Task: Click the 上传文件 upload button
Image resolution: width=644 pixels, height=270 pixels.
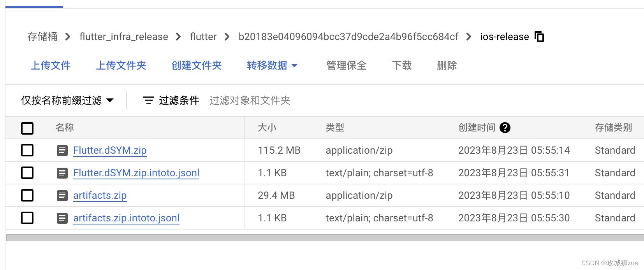Action: (51, 65)
